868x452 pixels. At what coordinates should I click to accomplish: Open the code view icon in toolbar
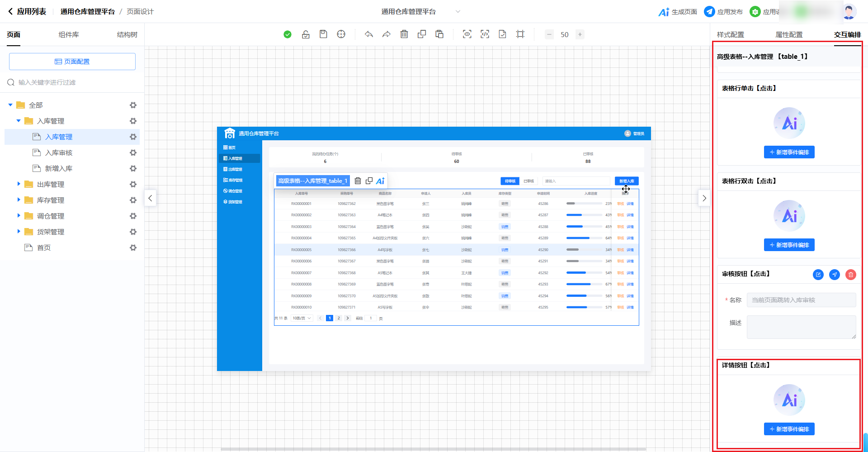485,34
